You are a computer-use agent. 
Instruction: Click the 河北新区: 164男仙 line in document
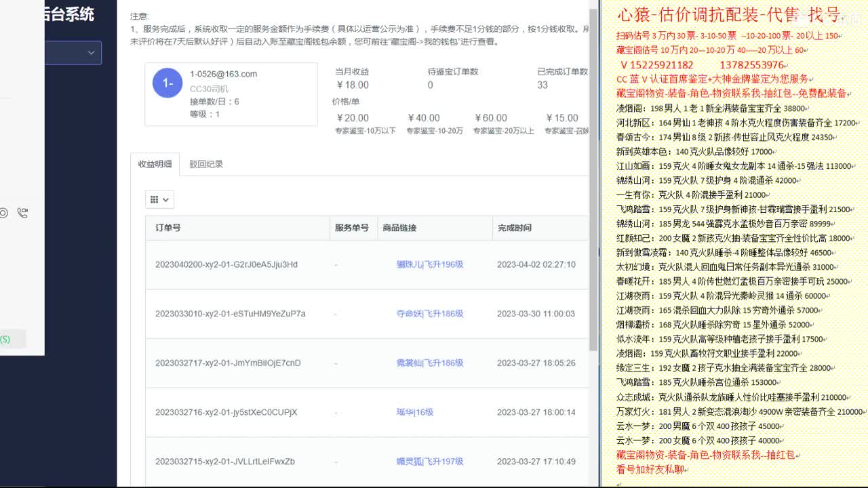click(738, 123)
